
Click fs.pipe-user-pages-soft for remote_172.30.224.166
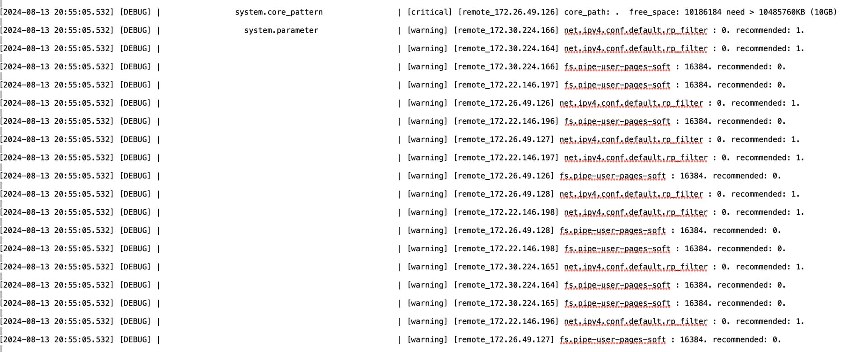(x=617, y=66)
